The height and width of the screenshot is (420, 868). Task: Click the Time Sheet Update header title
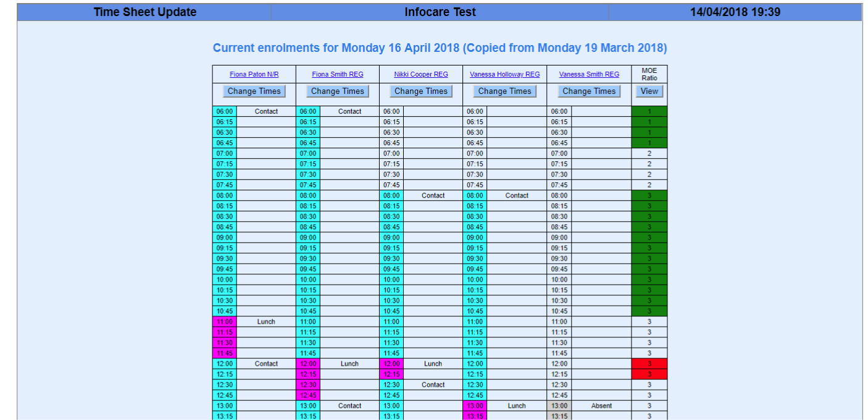tap(145, 12)
